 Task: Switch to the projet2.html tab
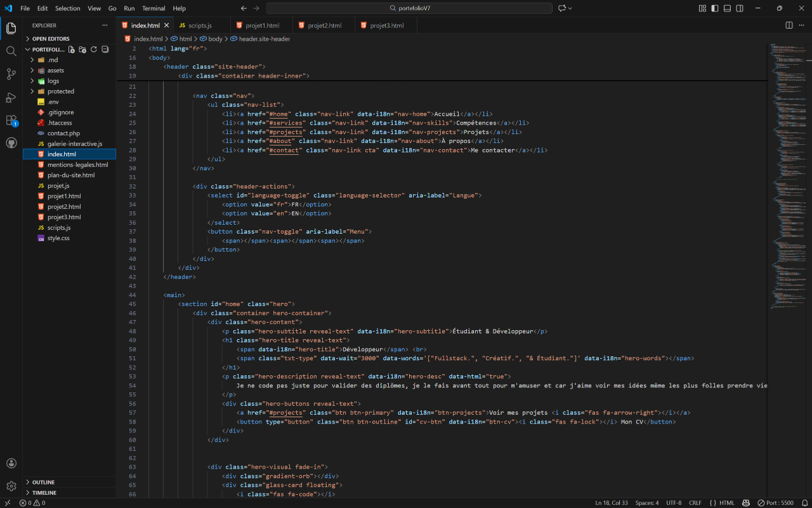(x=325, y=25)
